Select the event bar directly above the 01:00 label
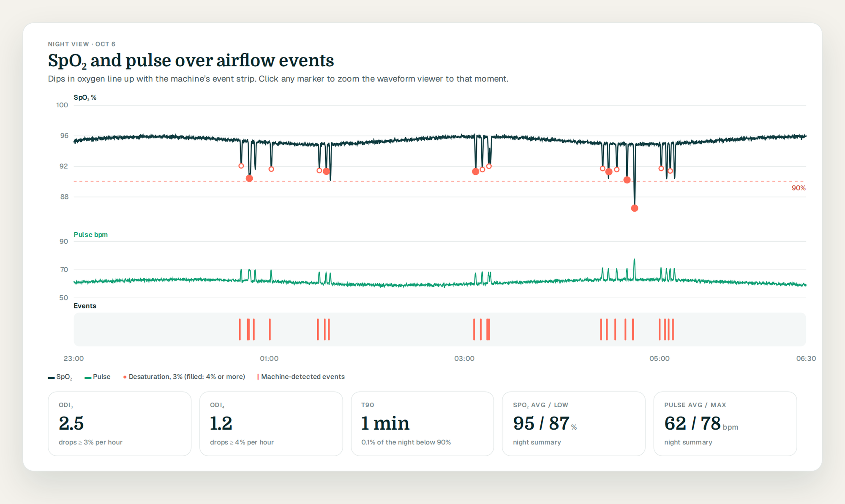The height and width of the screenshot is (504, 845). coord(270,330)
